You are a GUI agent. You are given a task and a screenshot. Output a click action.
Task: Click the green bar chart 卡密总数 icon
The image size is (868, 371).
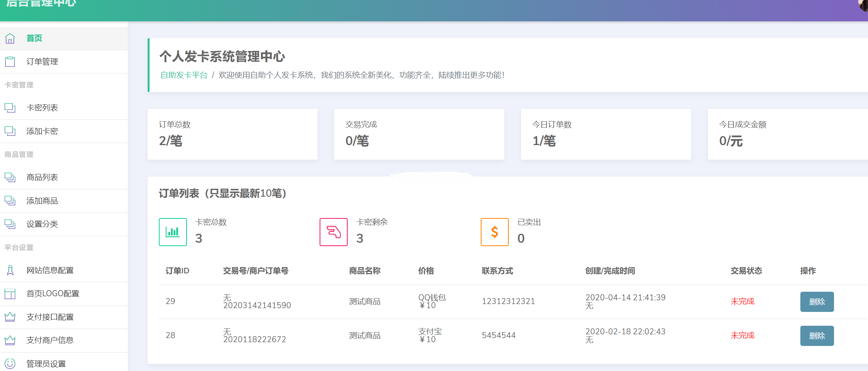coord(173,232)
